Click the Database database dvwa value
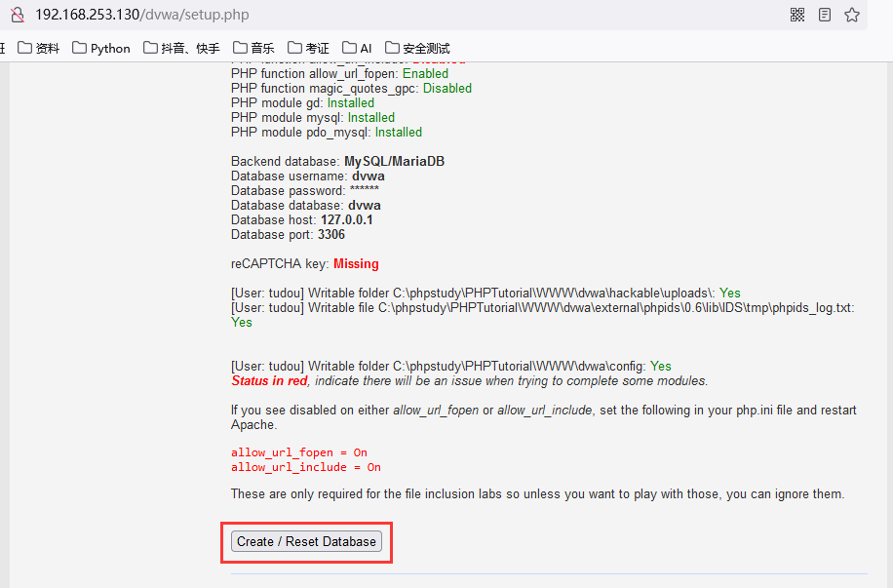The height and width of the screenshot is (588, 893). click(364, 205)
